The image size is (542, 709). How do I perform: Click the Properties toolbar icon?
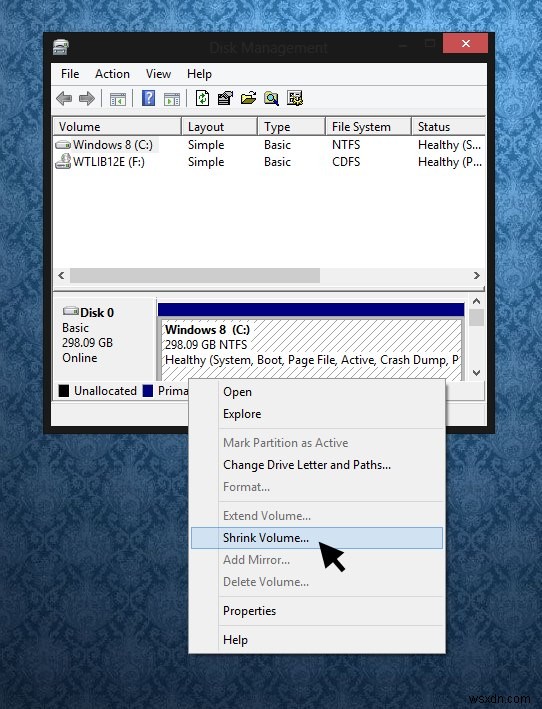(x=225, y=98)
